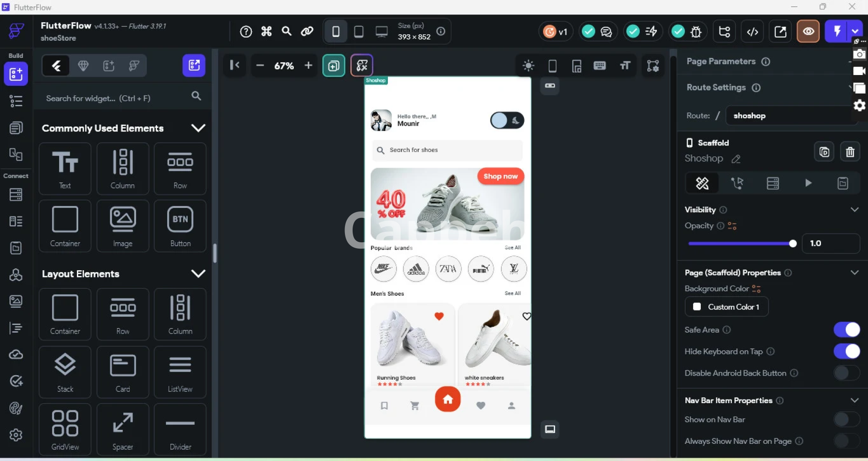This screenshot has height=461, width=868.
Task: Open the widget tree in sidebar
Action: tap(16, 101)
